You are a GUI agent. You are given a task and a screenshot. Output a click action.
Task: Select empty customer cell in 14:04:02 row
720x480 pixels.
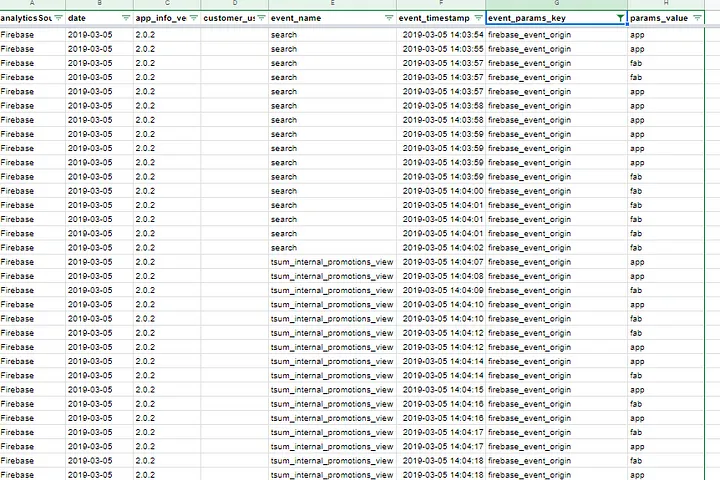tap(235, 248)
